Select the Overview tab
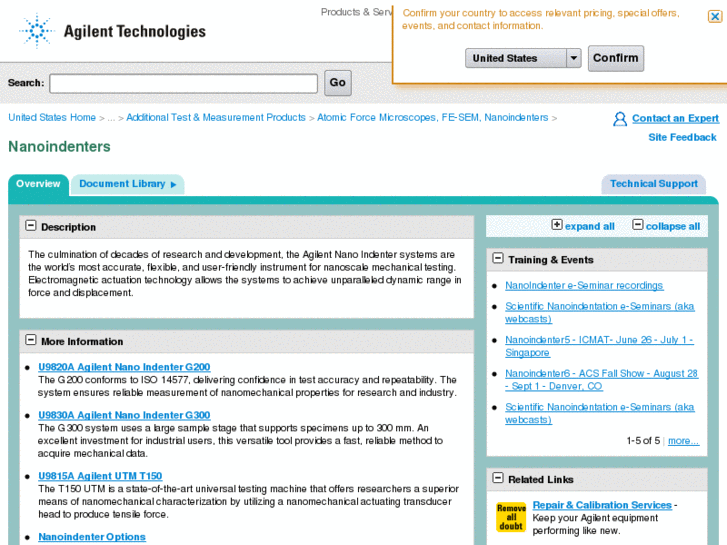The image size is (727, 545). (38, 184)
